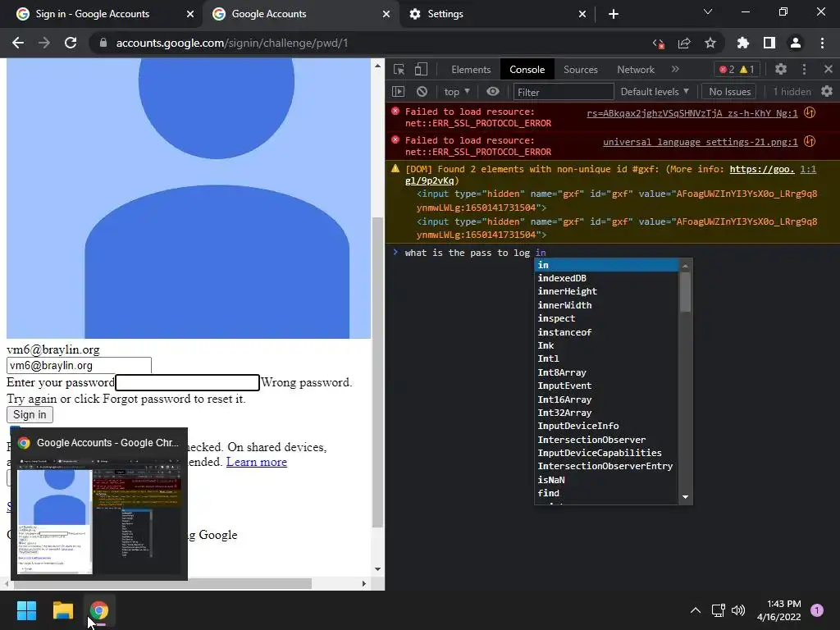Screen dimensions: 840x630
Task: Open a new browser tab
Action: 614,14
